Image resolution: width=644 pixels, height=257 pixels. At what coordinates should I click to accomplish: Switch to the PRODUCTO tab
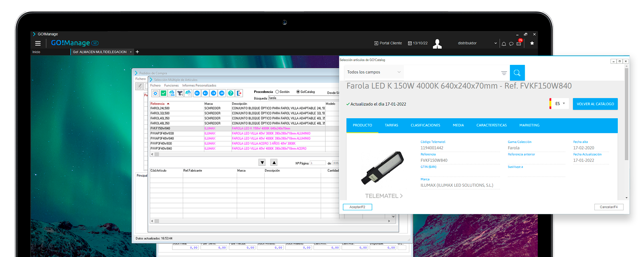(362, 125)
